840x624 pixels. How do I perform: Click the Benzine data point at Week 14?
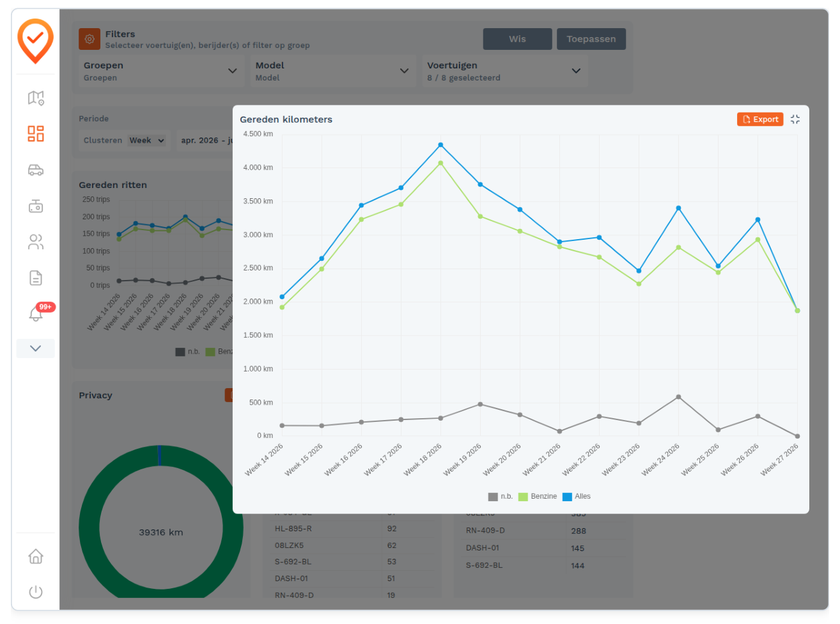point(282,308)
